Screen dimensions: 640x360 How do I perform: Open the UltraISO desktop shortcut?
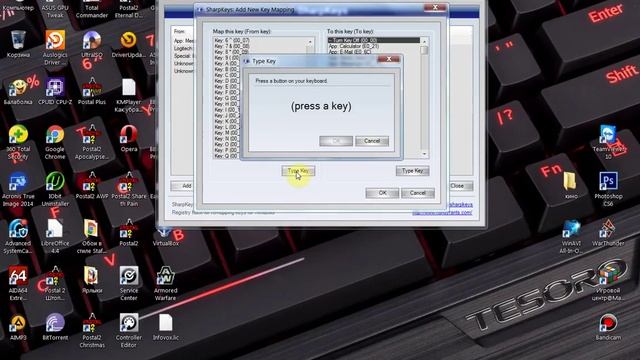coord(92,41)
